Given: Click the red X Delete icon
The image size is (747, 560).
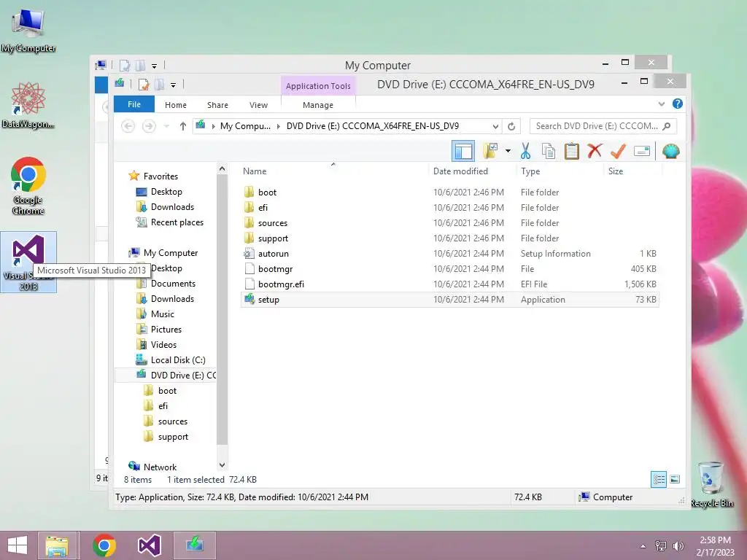Looking at the screenshot, I should coord(595,152).
